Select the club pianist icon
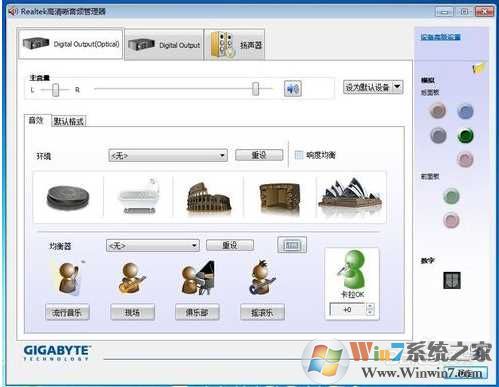This screenshot has width=499, height=387. (198, 278)
